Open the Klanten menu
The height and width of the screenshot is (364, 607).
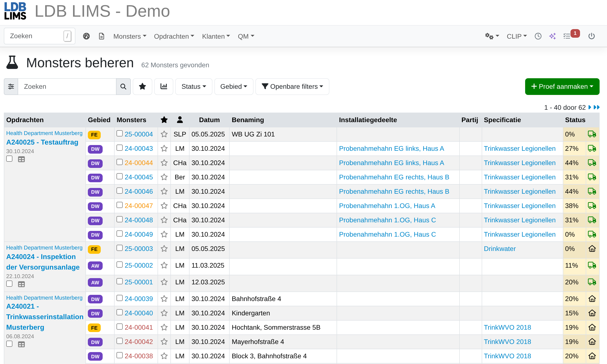pos(216,36)
